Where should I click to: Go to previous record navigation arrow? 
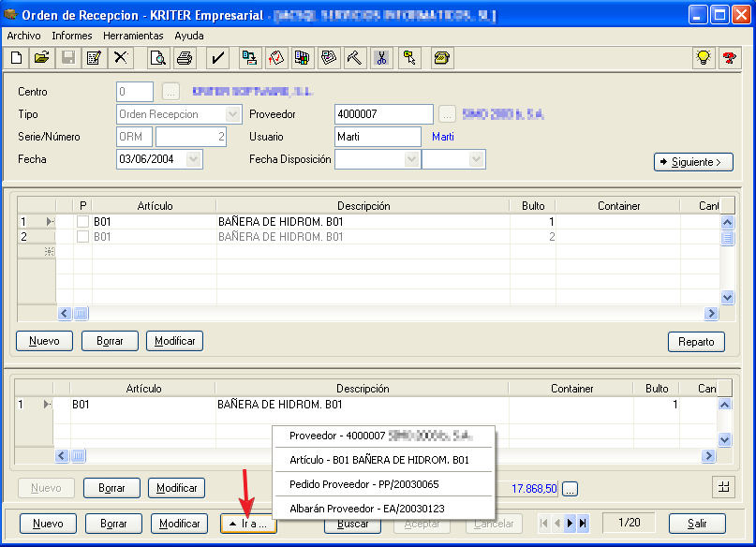tap(556, 523)
